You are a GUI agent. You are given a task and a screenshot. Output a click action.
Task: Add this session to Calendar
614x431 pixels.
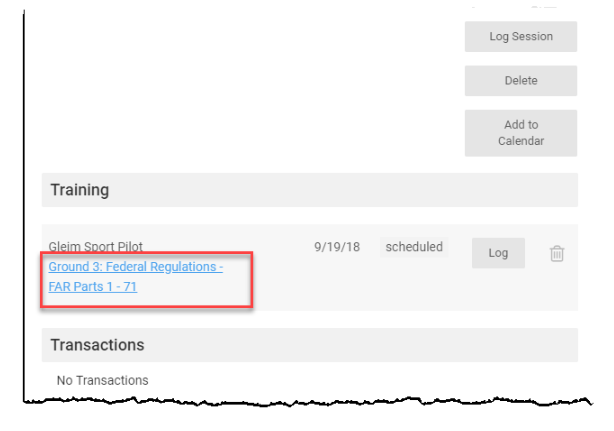(521, 133)
